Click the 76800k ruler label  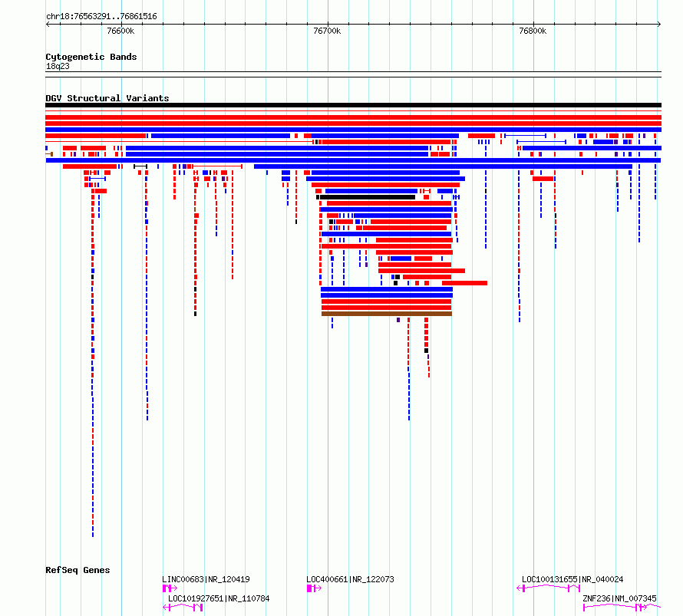click(533, 31)
